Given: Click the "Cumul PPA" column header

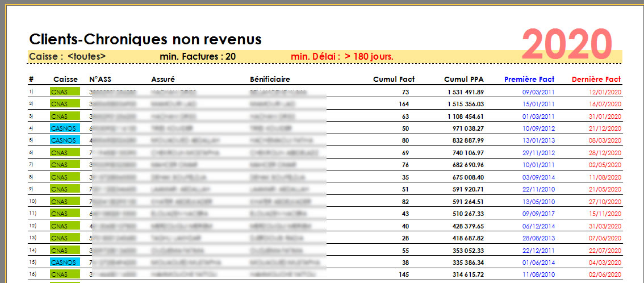Looking at the screenshot, I should pyautogui.click(x=464, y=80).
